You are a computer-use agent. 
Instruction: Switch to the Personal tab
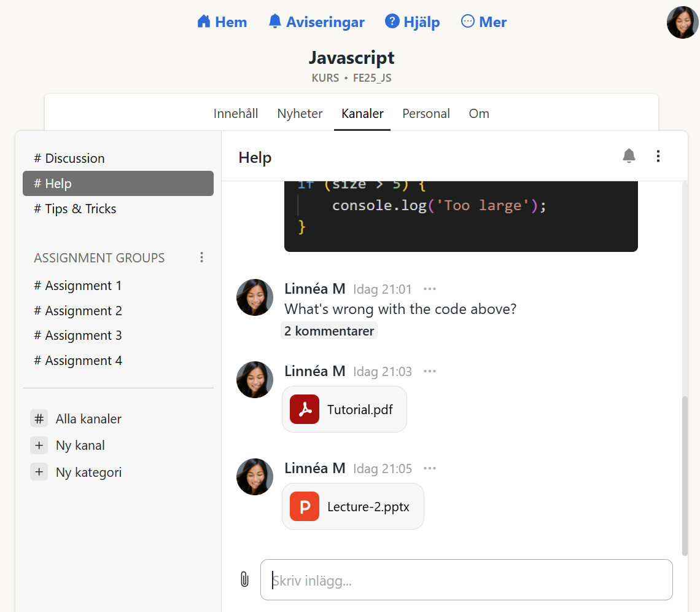(x=426, y=114)
